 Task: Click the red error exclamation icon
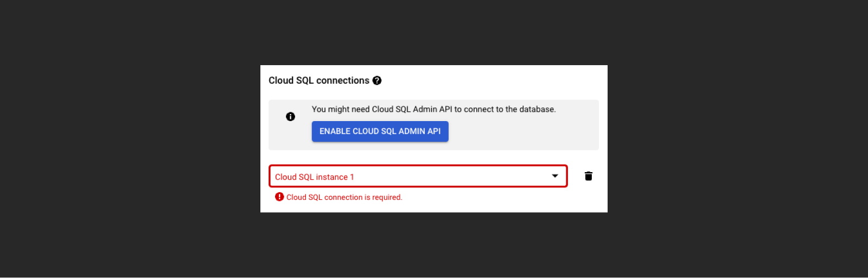click(x=279, y=197)
